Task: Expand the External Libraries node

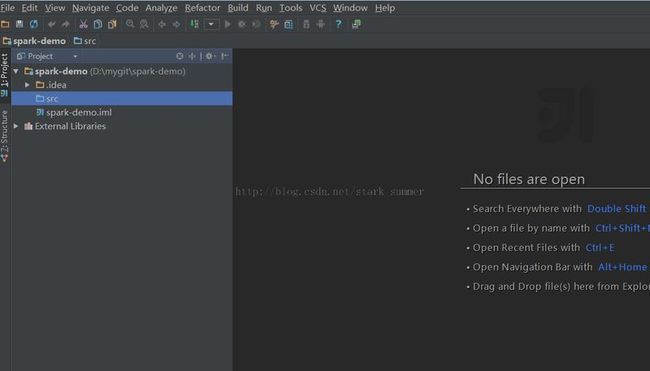Action: coord(16,126)
